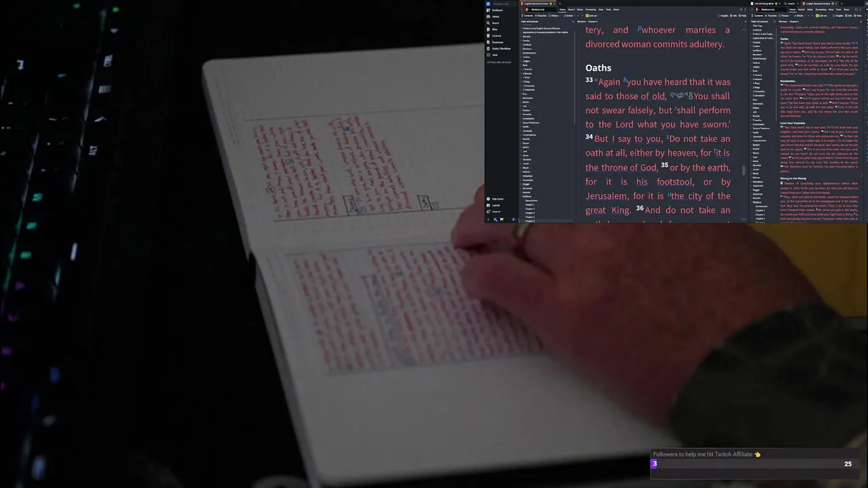
Task: Click Help in the large-text Bible panel
Action: (744, 16)
